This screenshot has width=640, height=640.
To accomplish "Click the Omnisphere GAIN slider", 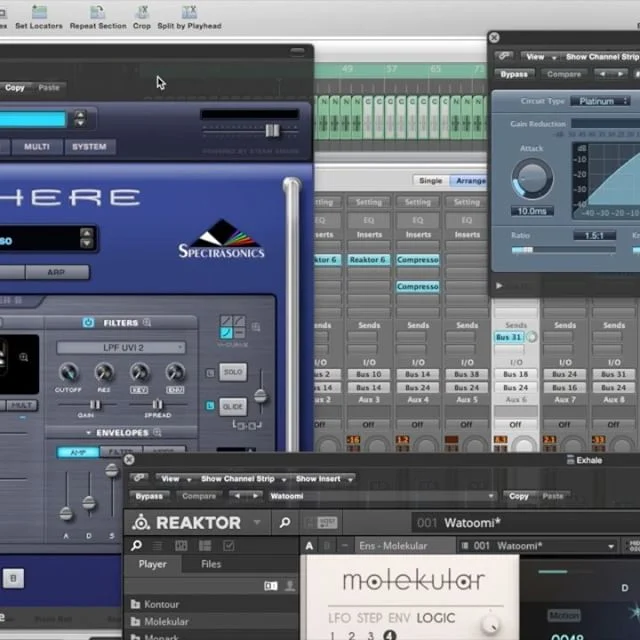I will pos(95,404).
